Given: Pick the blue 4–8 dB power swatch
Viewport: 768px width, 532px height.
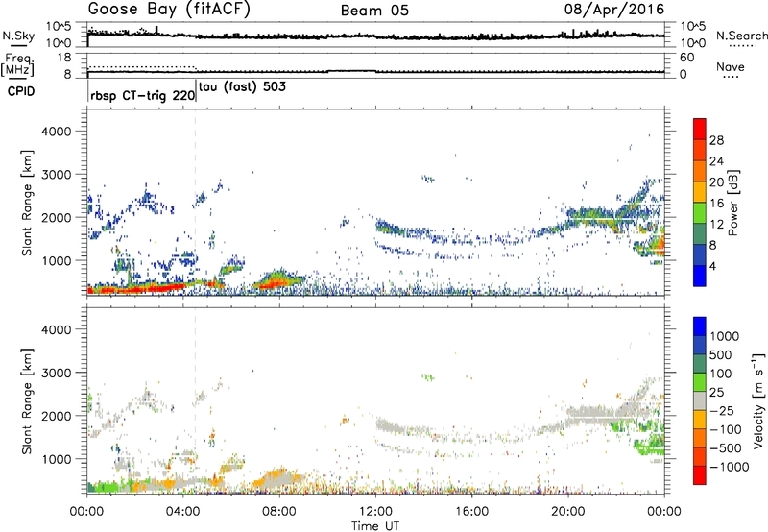Looking at the screenshot, I should coord(700,254).
